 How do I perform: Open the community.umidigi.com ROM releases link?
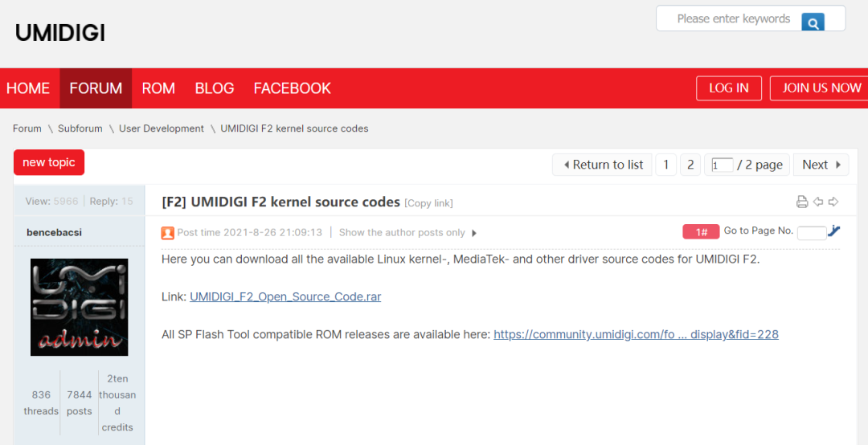pyautogui.click(x=636, y=334)
